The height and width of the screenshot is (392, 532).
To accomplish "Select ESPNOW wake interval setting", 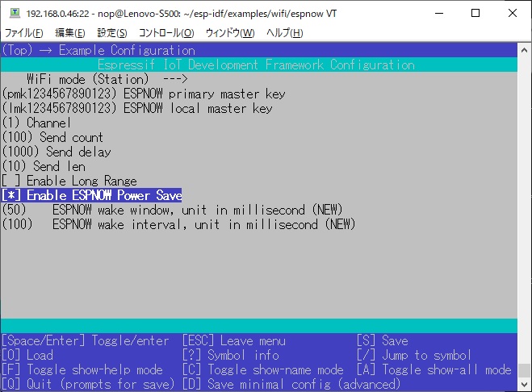I will tap(178, 225).
